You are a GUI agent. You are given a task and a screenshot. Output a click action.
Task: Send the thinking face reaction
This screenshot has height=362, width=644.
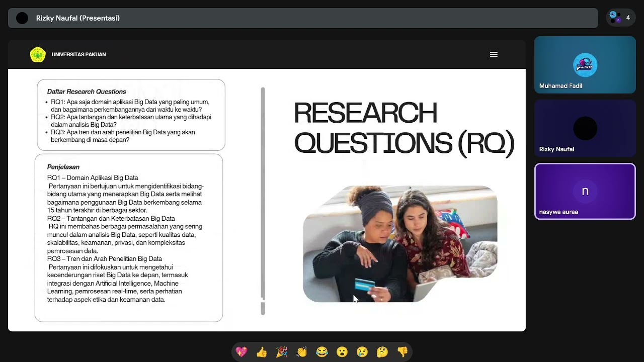(382, 352)
